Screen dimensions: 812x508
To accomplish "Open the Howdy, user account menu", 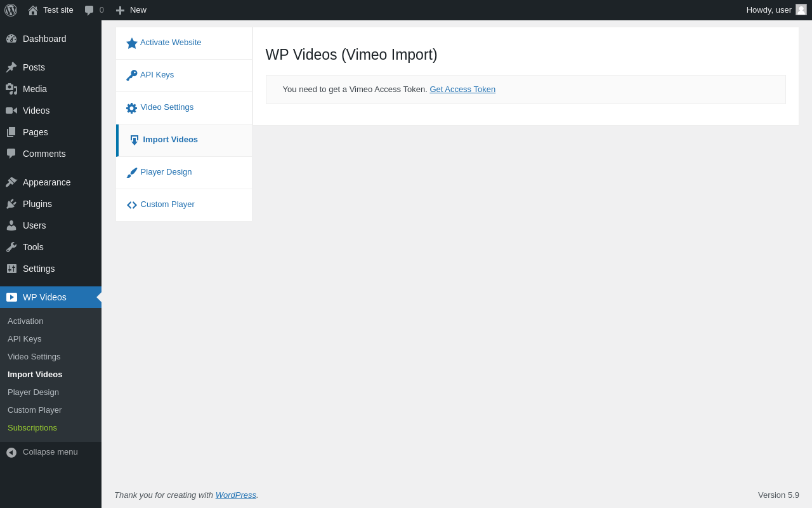I will tap(776, 10).
